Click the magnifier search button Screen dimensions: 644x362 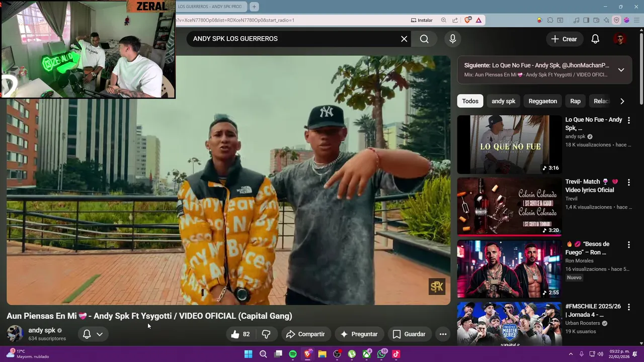click(x=424, y=39)
